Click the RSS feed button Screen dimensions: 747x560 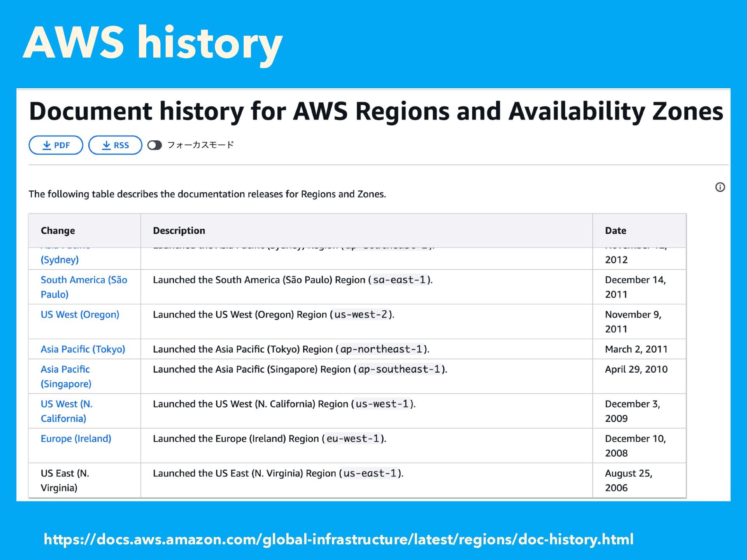115,145
